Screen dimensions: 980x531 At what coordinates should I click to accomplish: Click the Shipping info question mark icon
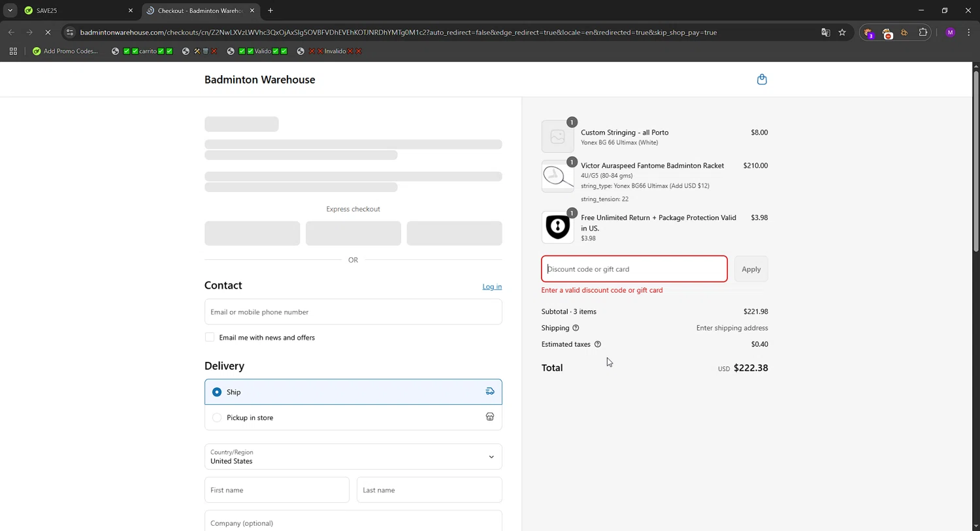point(576,328)
